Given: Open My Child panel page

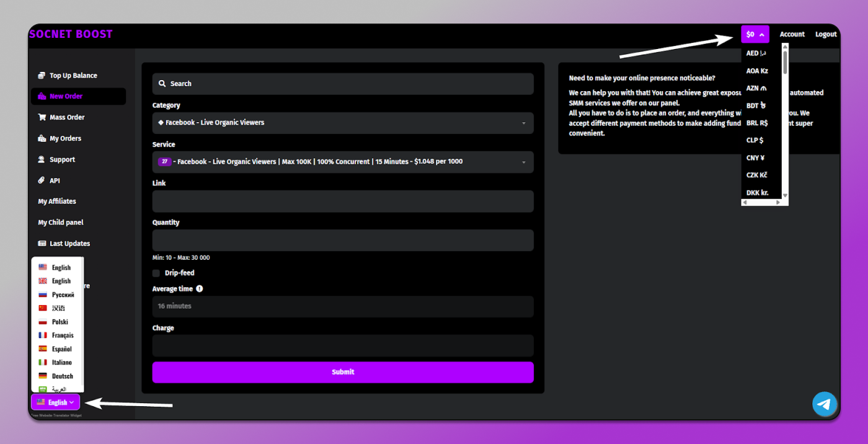Looking at the screenshot, I should tap(61, 223).
